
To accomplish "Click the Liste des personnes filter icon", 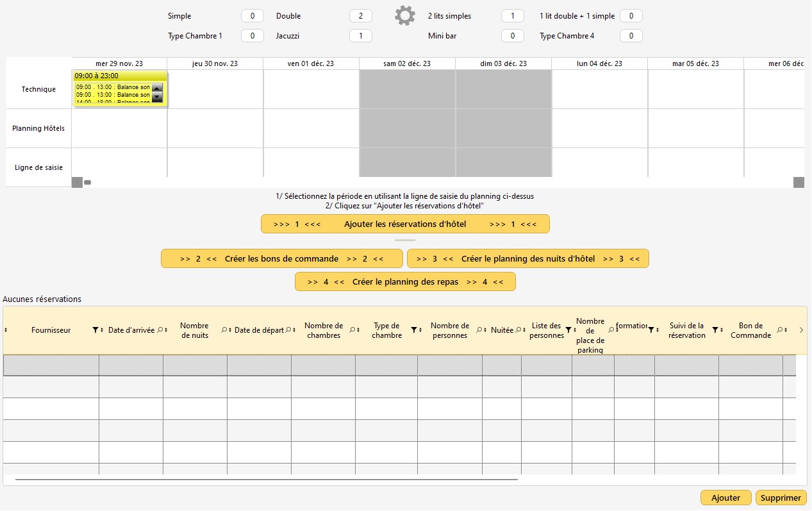I will (568, 330).
